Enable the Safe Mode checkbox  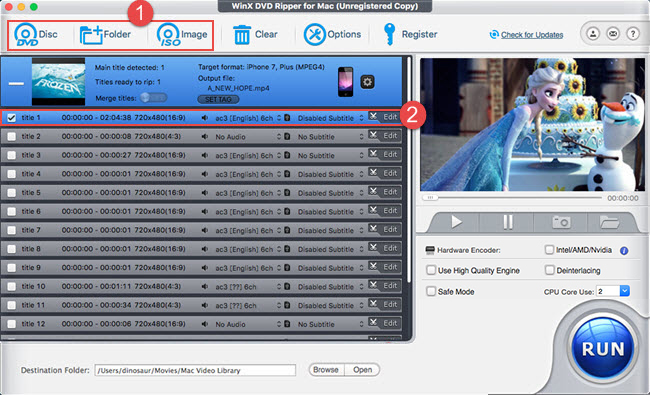click(431, 291)
